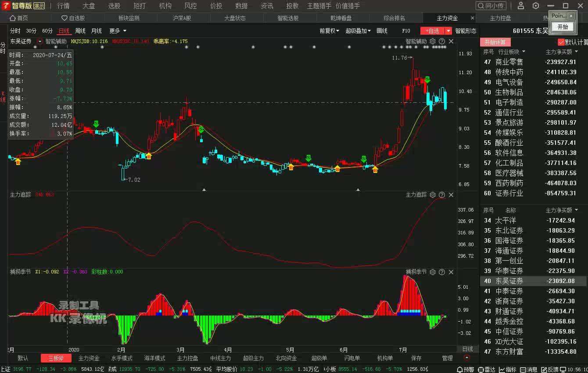Select 北向资金 indicator template
This screenshot has height=373, width=588.
286,358
